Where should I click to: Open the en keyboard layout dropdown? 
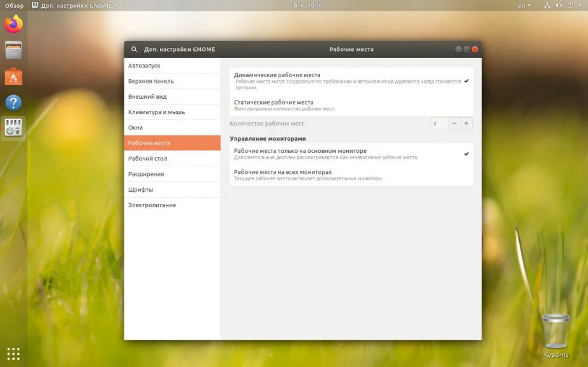tap(524, 5)
